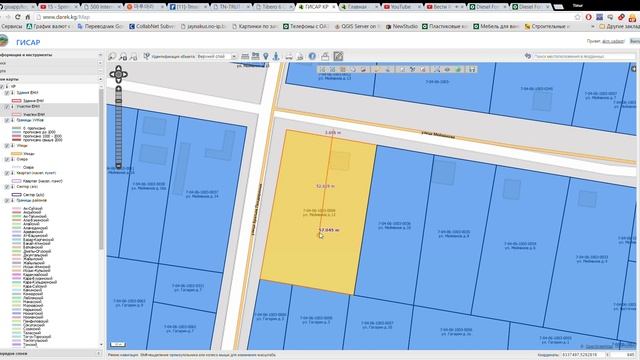This screenshot has height=360, width=640.
Task: Open the Здания ЕНИ layer arrow menu
Action: [12, 93]
